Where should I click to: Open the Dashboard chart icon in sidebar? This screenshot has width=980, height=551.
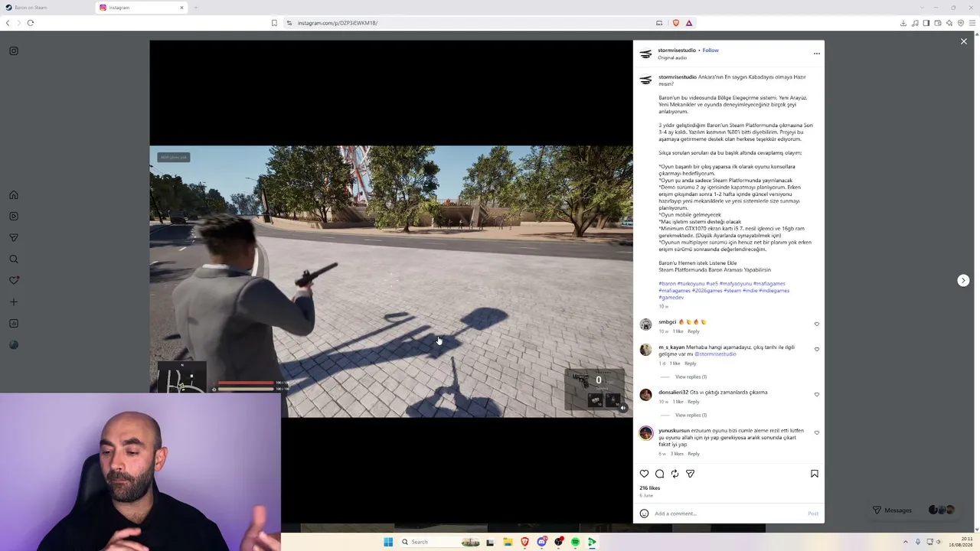pos(14,324)
